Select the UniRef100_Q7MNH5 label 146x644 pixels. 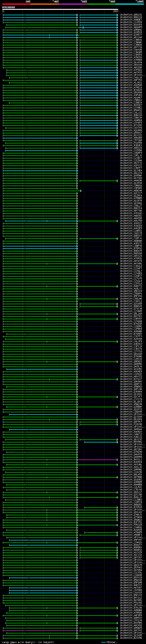click(131, 198)
